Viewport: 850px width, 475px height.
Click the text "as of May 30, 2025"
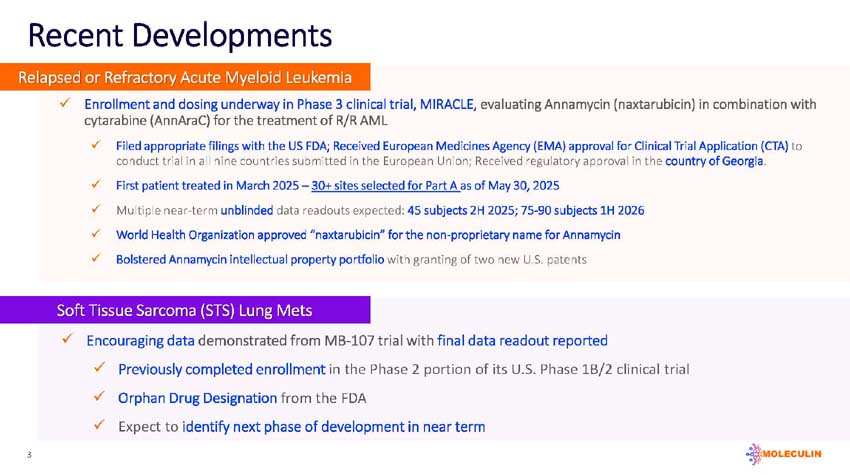click(x=510, y=185)
